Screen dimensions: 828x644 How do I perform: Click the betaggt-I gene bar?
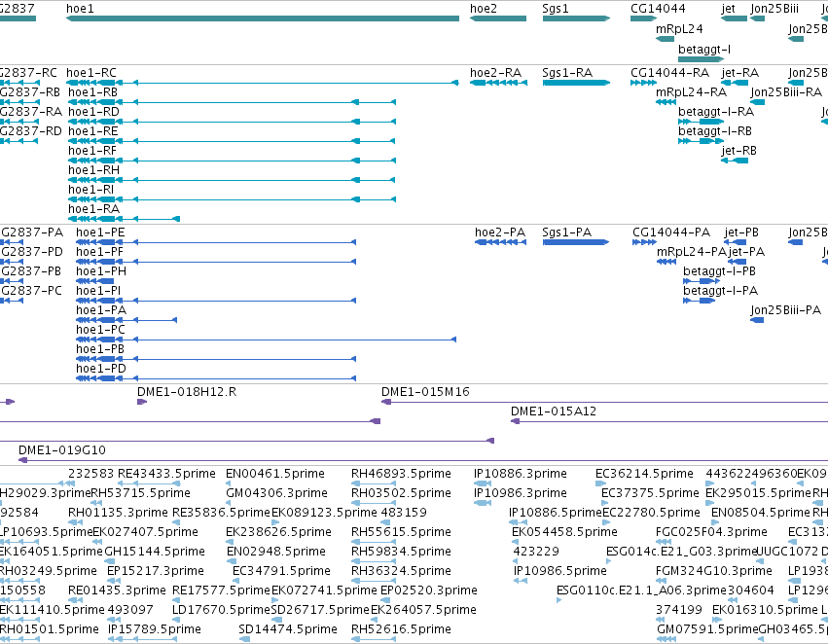(701, 59)
